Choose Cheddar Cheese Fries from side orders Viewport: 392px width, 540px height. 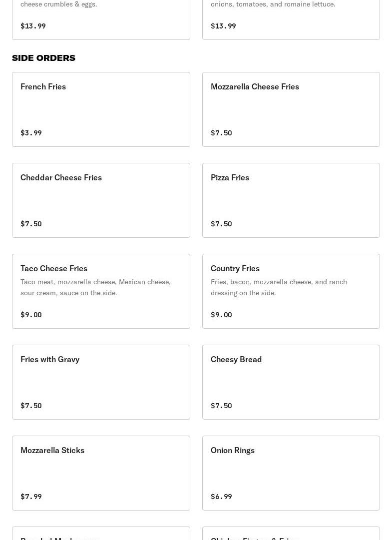(x=101, y=200)
